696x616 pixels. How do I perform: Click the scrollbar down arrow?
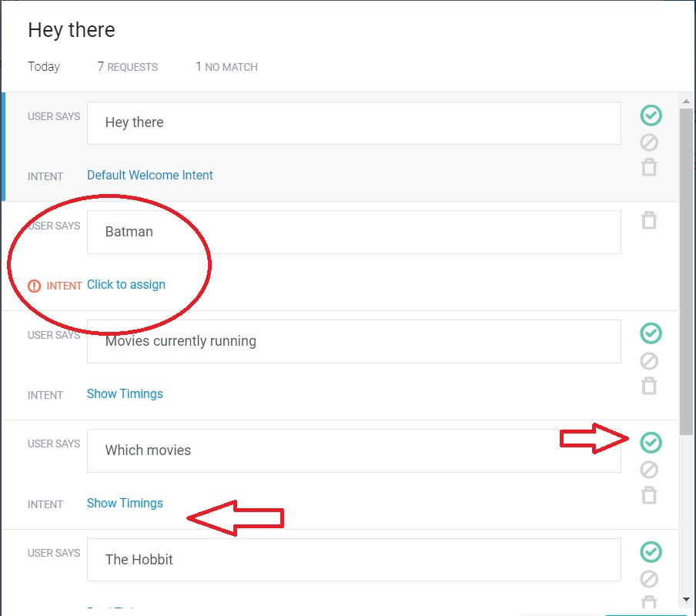click(x=686, y=600)
